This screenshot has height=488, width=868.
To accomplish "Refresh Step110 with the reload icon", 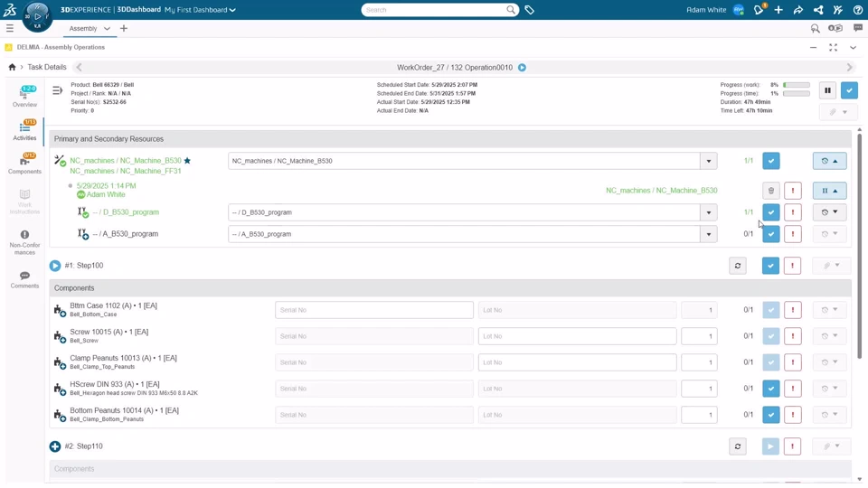I will pyautogui.click(x=738, y=446).
